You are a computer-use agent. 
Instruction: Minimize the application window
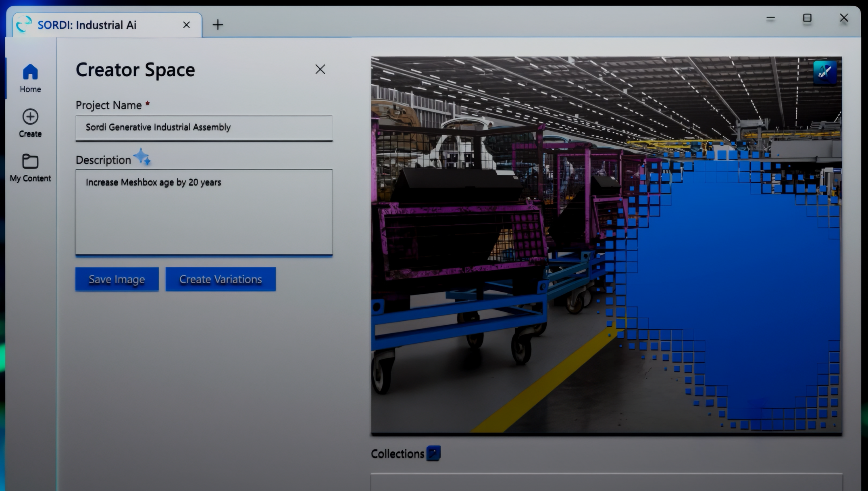coord(770,18)
